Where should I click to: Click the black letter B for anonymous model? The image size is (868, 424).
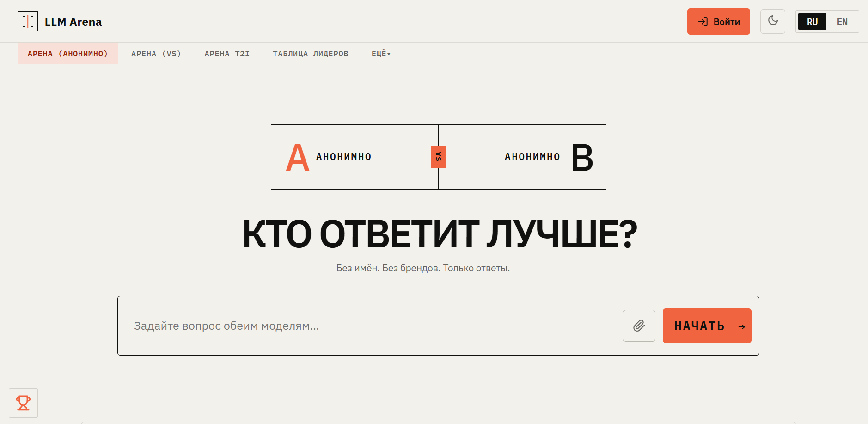point(582,157)
